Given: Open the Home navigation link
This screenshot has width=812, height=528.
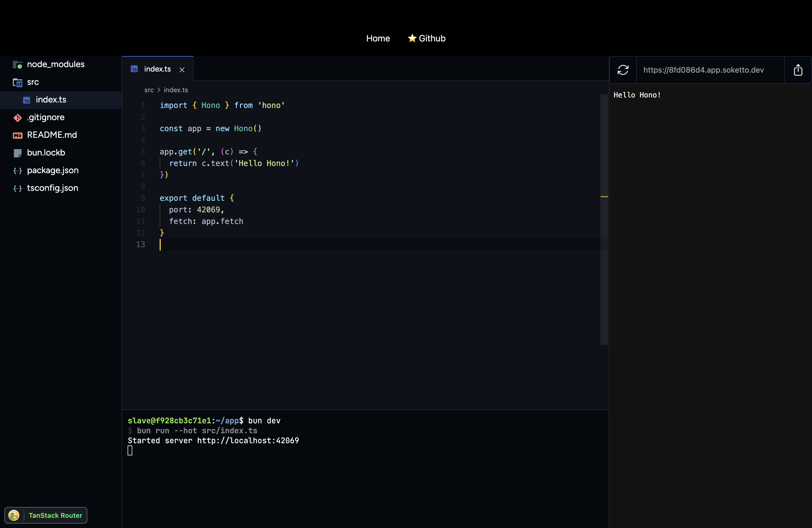Looking at the screenshot, I should 378,38.
